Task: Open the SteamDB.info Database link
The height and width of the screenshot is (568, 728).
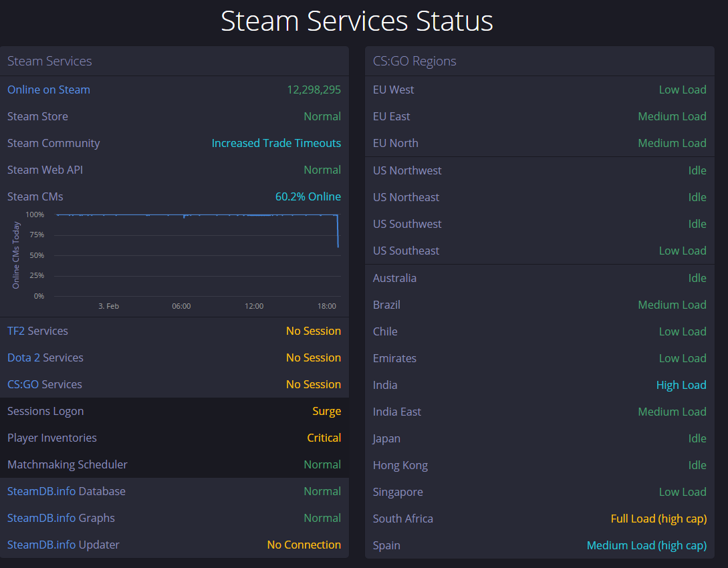Action: coord(66,491)
